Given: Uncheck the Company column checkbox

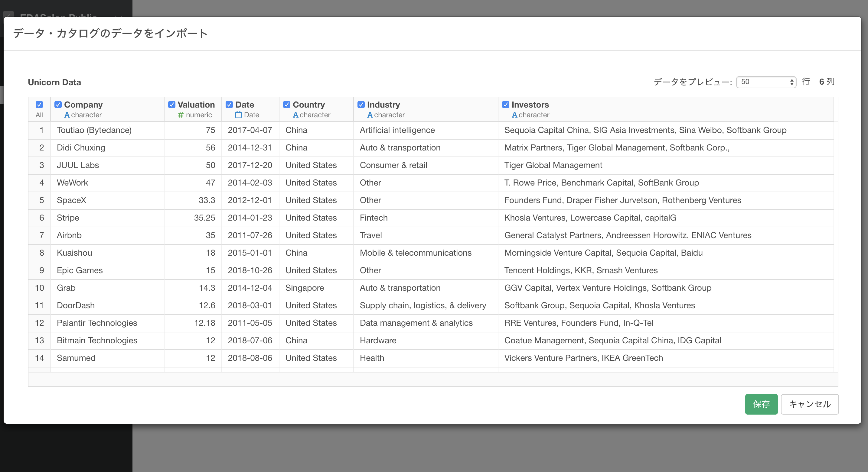Looking at the screenshot, I should click(58, 105).
